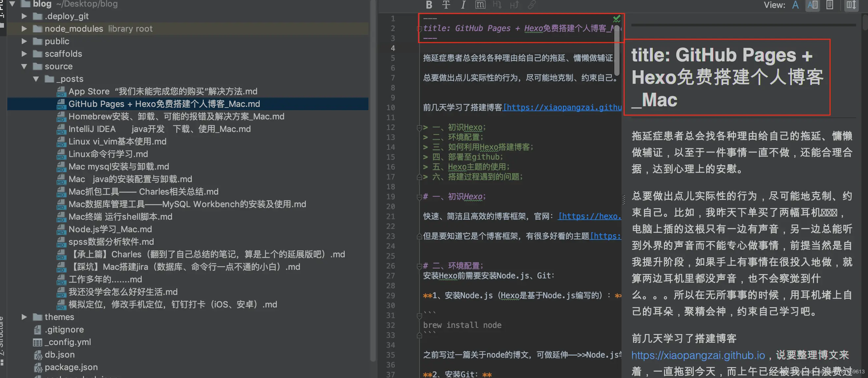Click the monospace code span icon
This screenshot has width=868, height=378.
(480, 5)
